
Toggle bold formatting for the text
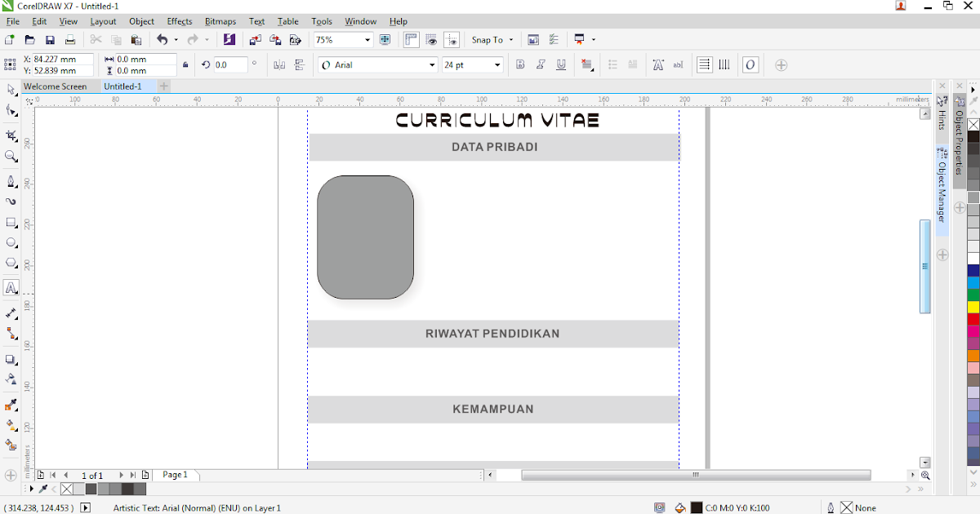(x=520, y=64)
